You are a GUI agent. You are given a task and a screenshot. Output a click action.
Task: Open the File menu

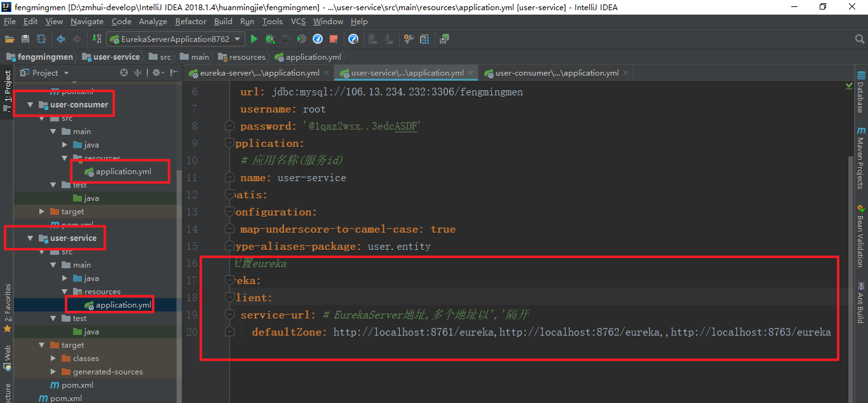pos(10,21)
